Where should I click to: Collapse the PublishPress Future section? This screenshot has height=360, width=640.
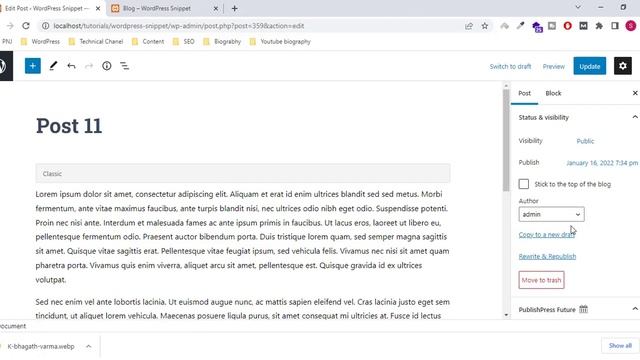(x=635, y=309)
